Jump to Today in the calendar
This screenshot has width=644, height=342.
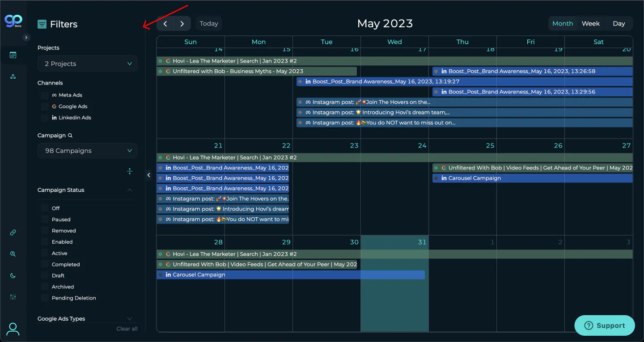point(209,24)
